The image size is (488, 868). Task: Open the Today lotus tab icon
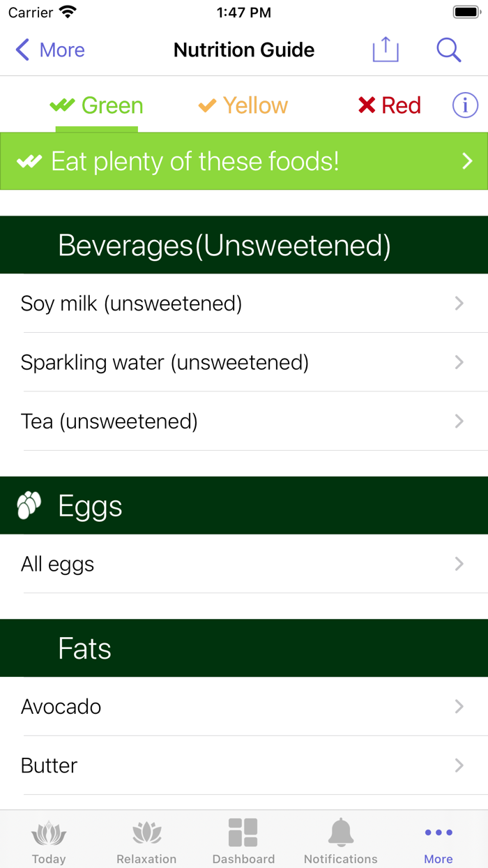(x=49, y=834)
